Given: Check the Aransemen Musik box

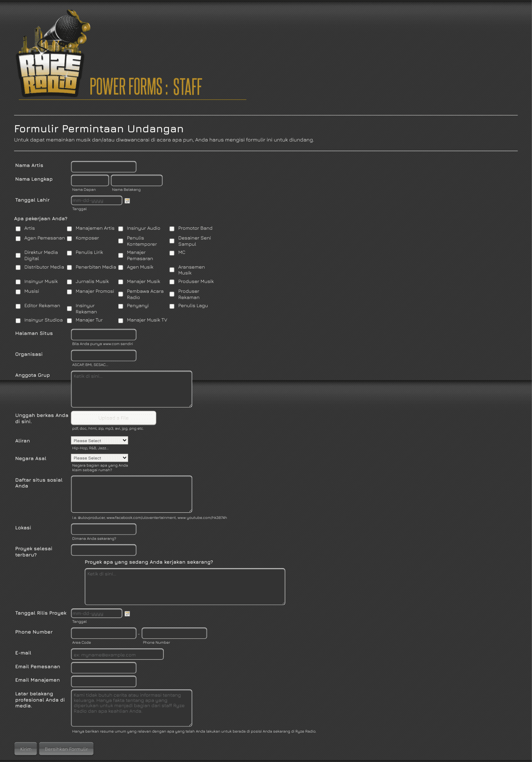Looking at the screenshot, I should pos(172,270).
